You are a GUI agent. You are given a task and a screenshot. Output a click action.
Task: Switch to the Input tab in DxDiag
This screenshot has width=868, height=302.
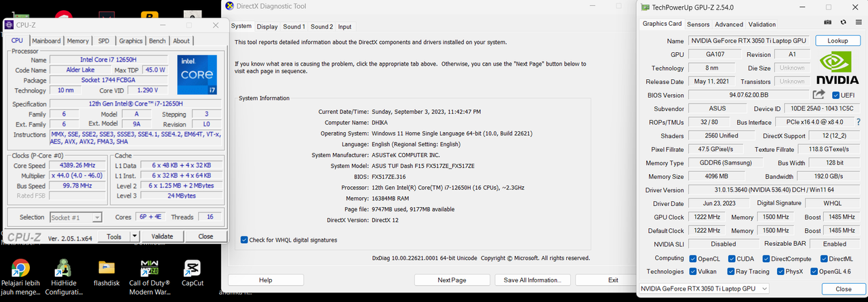tap(344, 27)
